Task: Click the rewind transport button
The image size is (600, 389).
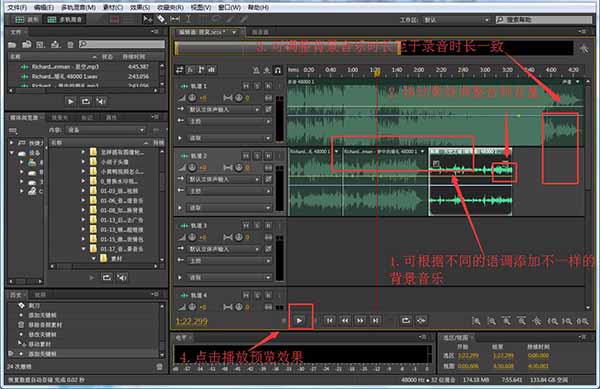Action: [x=345, y=321]
